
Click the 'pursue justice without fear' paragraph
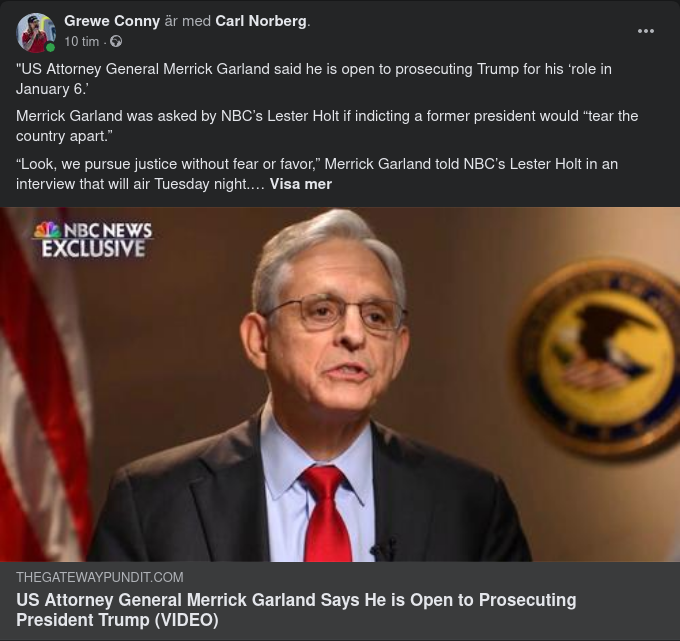click(x=317, y=174)
